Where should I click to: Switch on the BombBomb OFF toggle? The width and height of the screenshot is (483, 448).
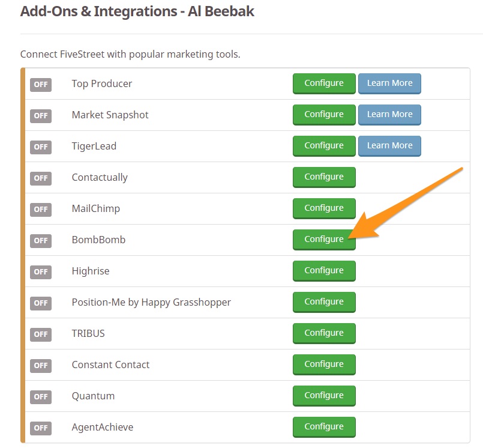41,240
